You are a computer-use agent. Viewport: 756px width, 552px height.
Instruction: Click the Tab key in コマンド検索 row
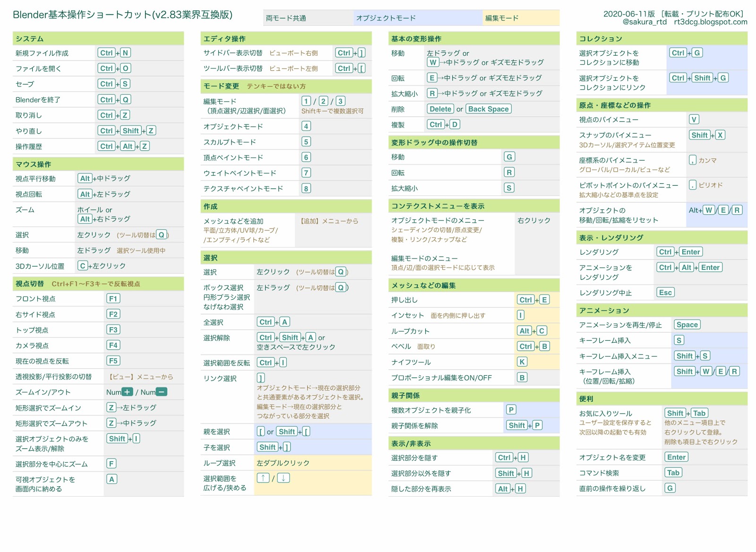[673, 473]
